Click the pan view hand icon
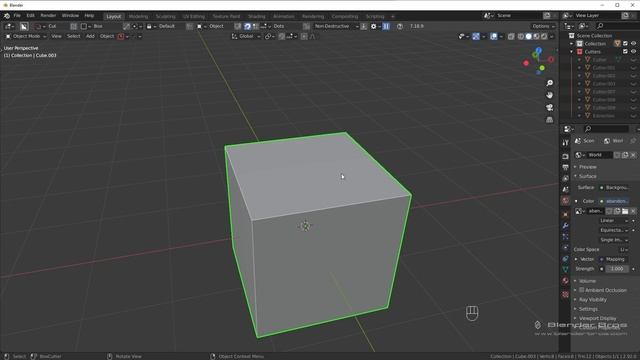The image size is (640, 360). point(550,95)
